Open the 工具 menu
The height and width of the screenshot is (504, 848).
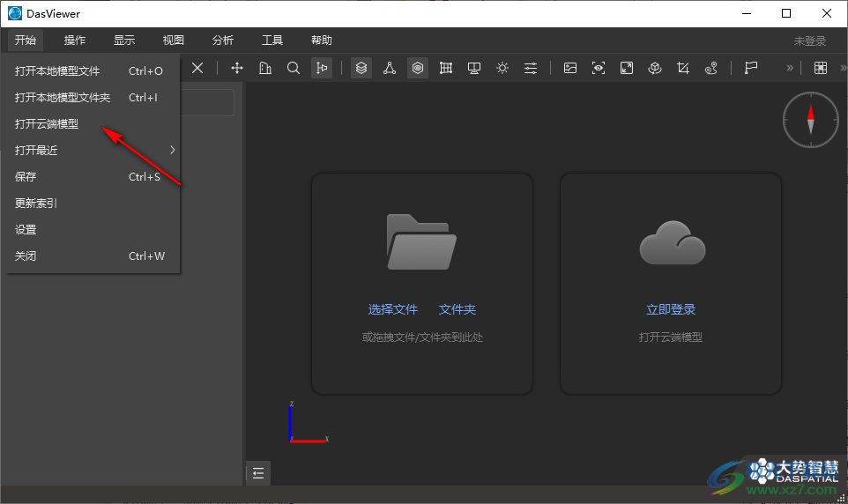(272, 40)
